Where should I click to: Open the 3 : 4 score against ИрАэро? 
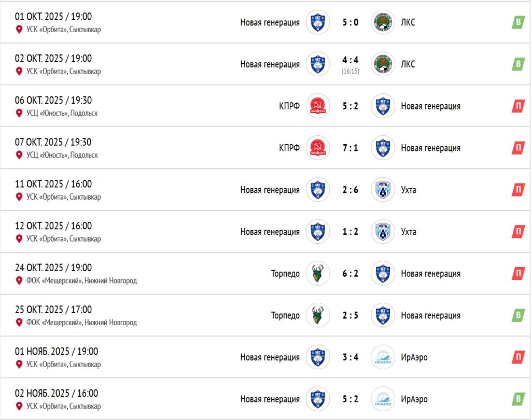tap(350, 357)
